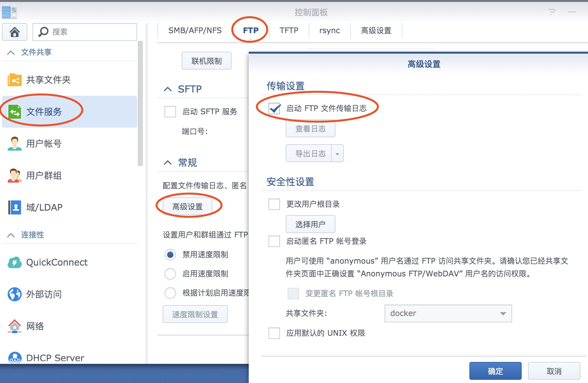Viewport: 588px width, 383px height.
Task: Open User Group (用户群组) icon
Action: point(15,176)
